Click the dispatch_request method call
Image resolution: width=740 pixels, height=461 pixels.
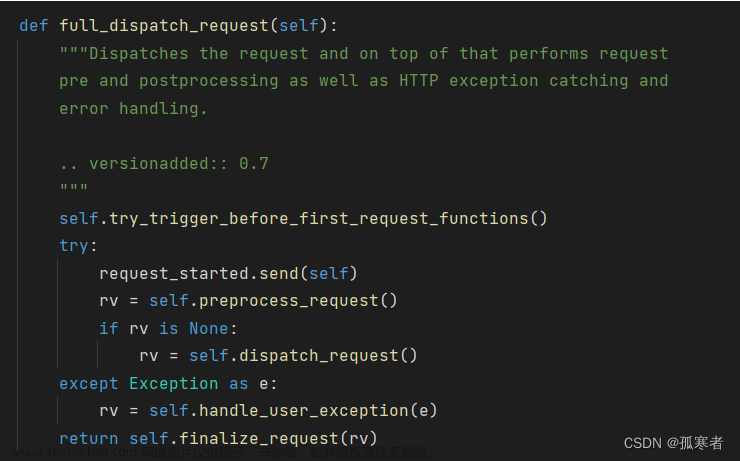(x=328, y=355)
